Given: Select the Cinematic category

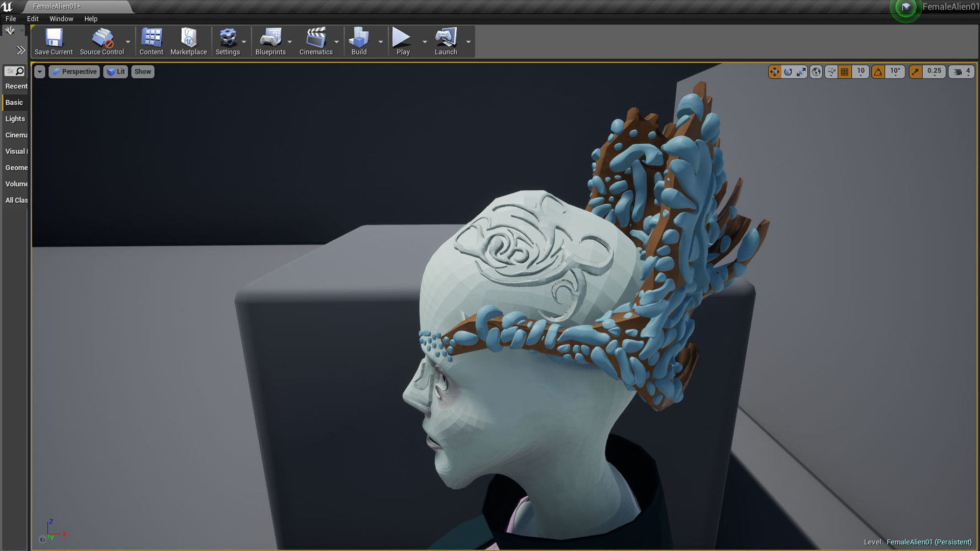Looking at the screenshot, I should coord(16,135).
